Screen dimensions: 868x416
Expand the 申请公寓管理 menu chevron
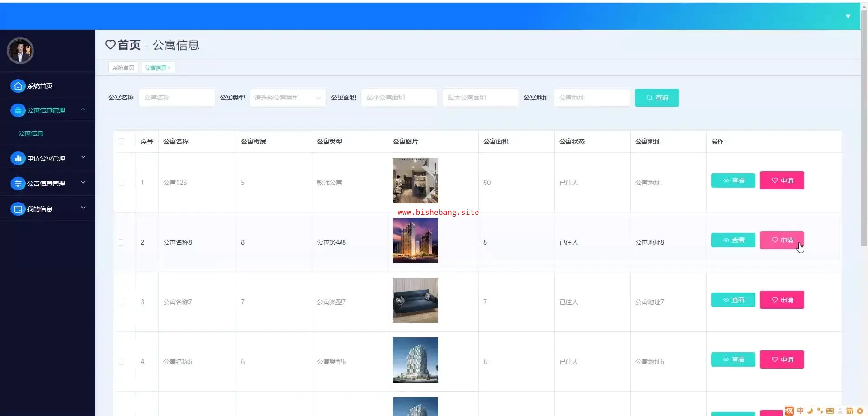click(x=83, y=157)
